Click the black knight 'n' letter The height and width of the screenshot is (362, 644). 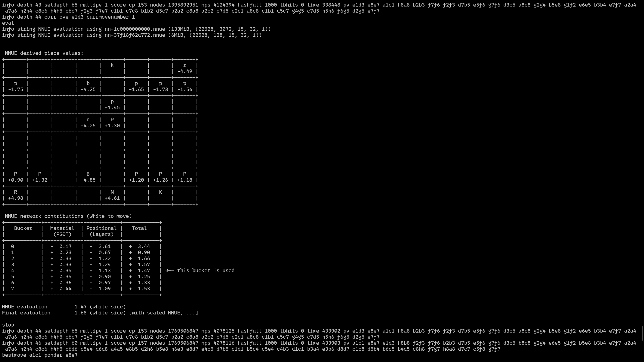click(88, 119)
